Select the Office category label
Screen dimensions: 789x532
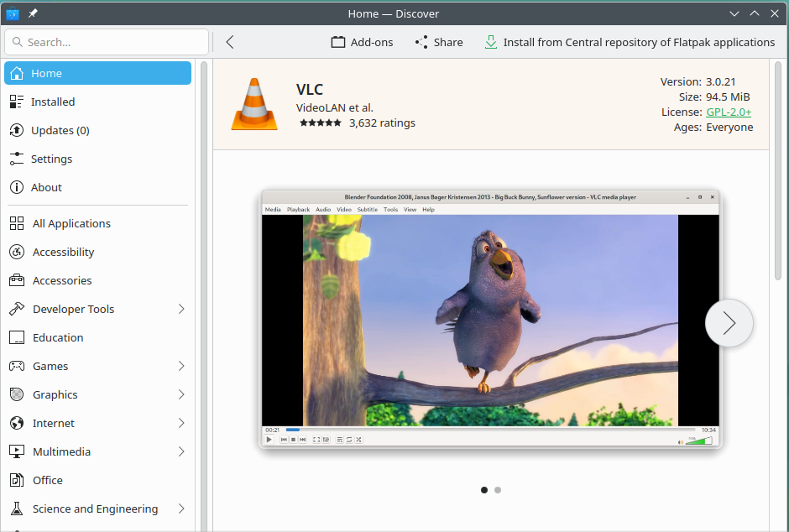(x=48, y=480)
